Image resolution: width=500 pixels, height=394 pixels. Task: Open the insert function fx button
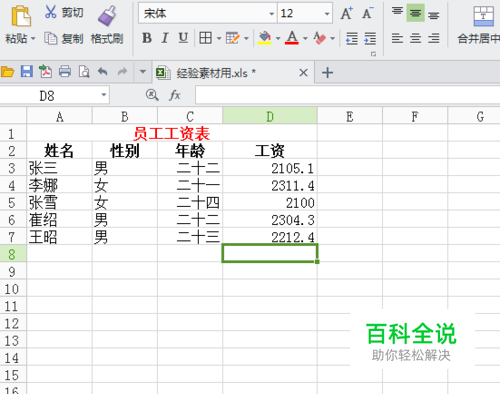(175, 95)
